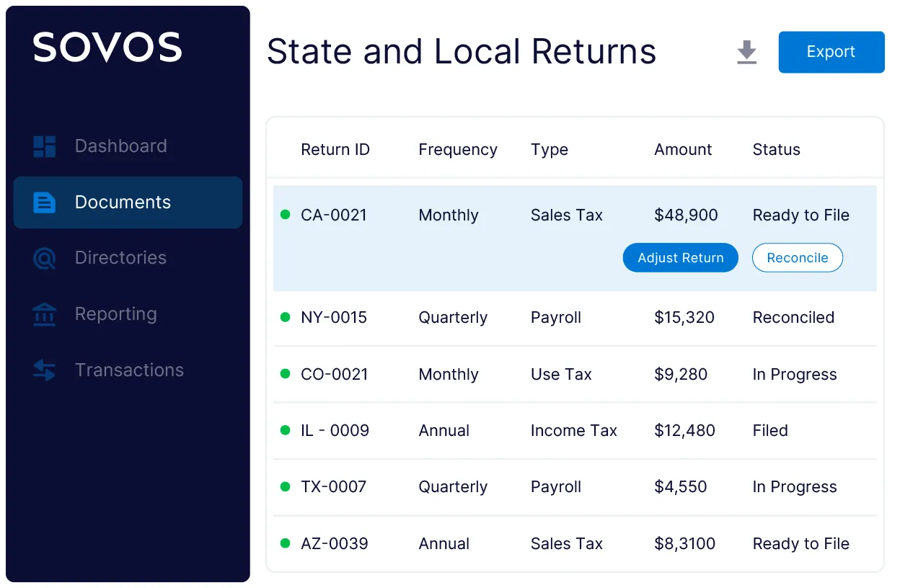This screenshot has width=900, height=588.
Task: Select the IL - 0009 return ID
Action: coord(335,431)
